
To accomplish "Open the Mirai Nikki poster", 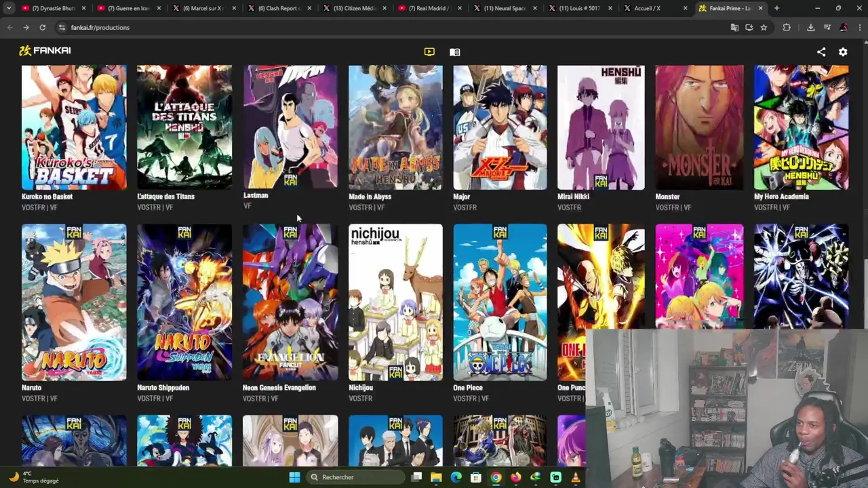I will click(601, 127).
